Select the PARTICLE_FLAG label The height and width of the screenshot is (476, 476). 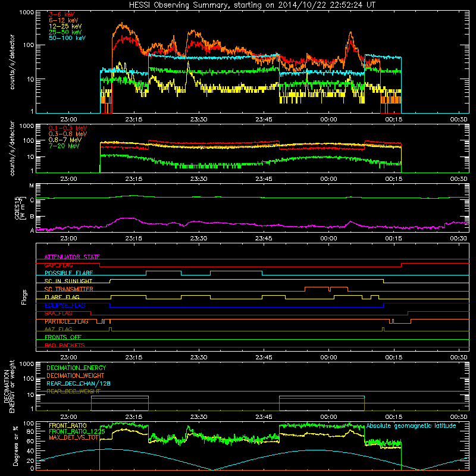click(67, 321)
